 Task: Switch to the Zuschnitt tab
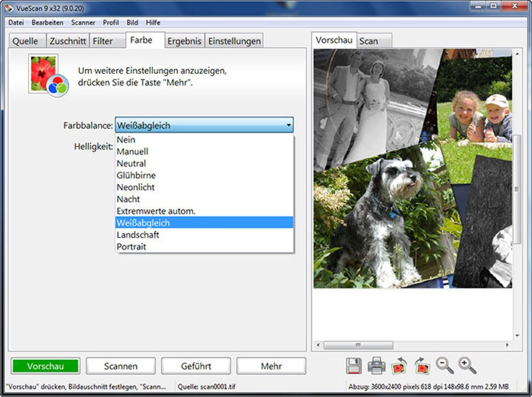point(68,41)
